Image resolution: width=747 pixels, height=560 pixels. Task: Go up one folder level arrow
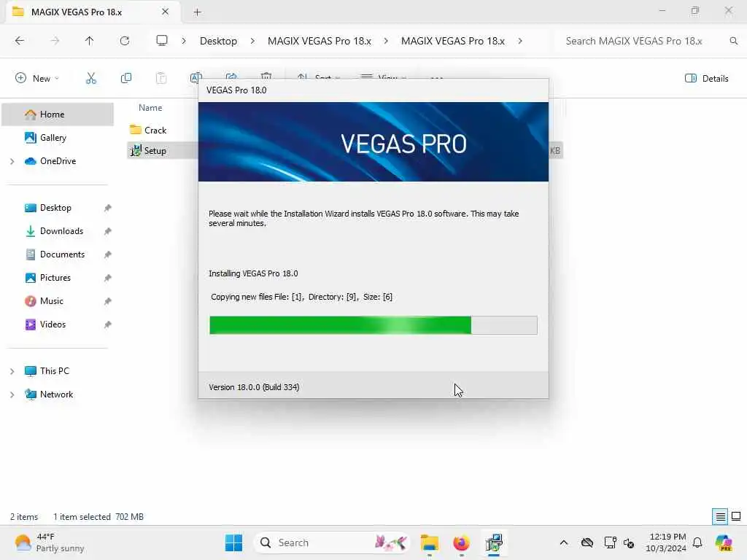[90, 41]
